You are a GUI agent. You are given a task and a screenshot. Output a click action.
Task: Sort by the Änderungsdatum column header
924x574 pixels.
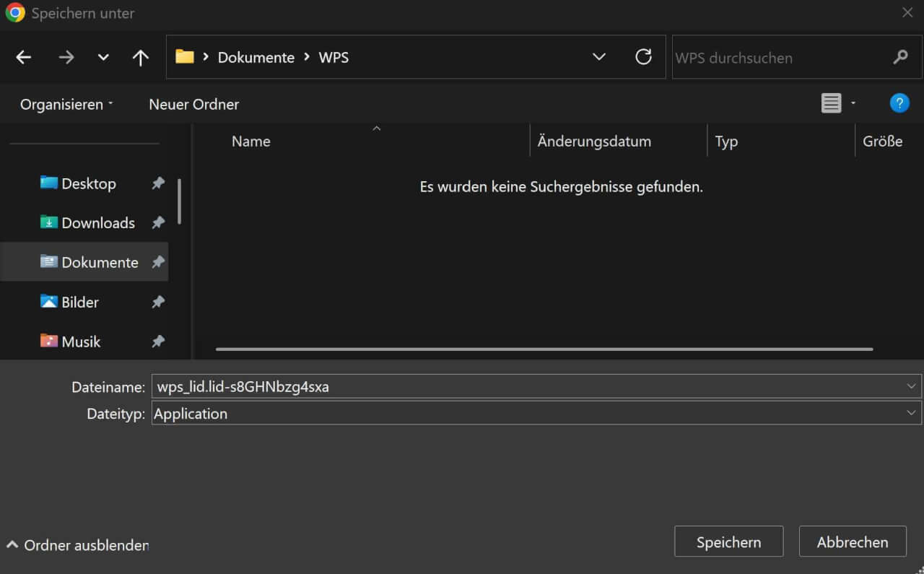tap(594, 142)
